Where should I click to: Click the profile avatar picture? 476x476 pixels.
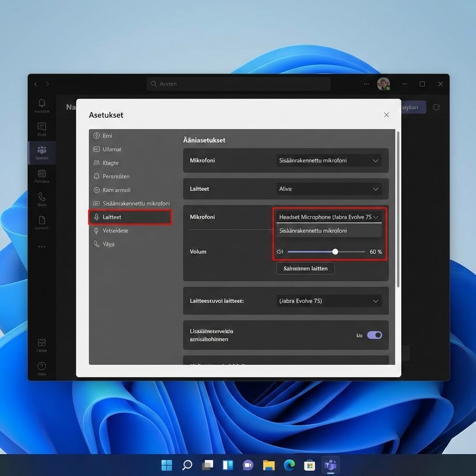click(383, 84)
